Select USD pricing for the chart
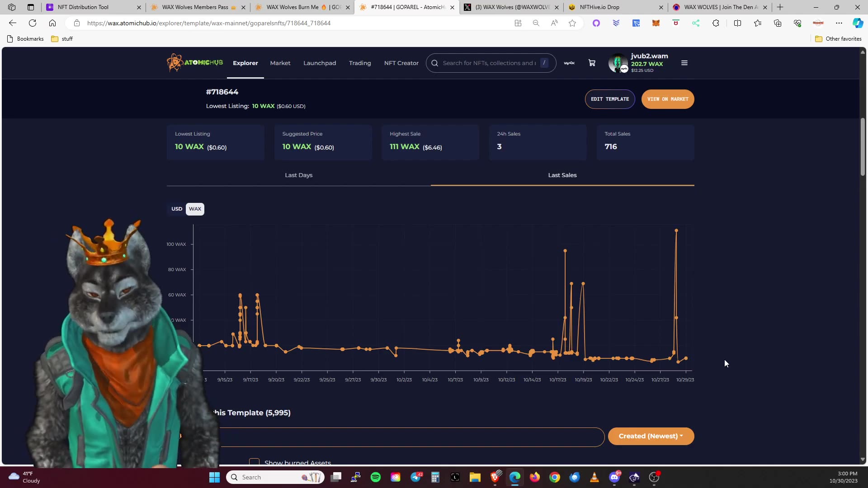This screenshot has height=488, width=868. click(x=177, y=209)
